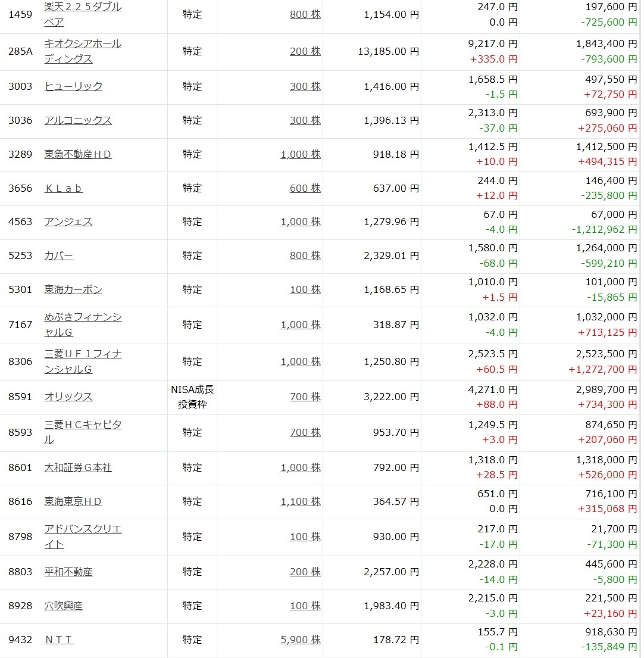Open 東急不動産HD stock page

[78, 154]
